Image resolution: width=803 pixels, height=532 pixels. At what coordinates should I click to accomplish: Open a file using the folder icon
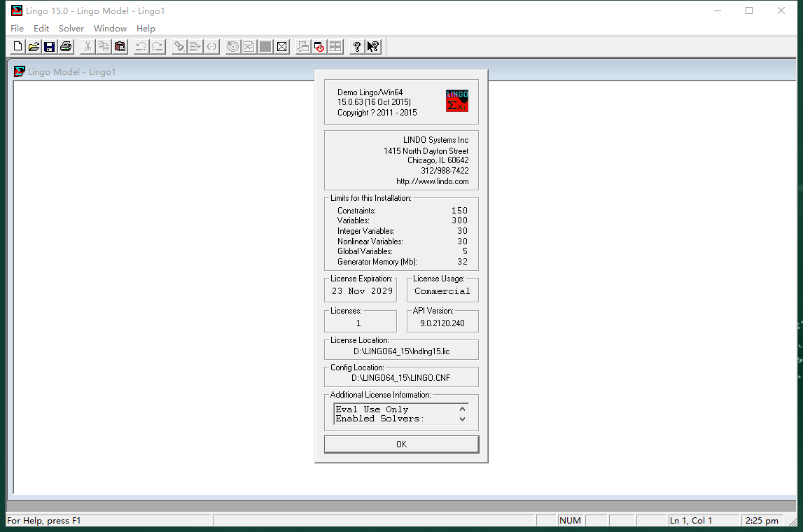point(34,47)
